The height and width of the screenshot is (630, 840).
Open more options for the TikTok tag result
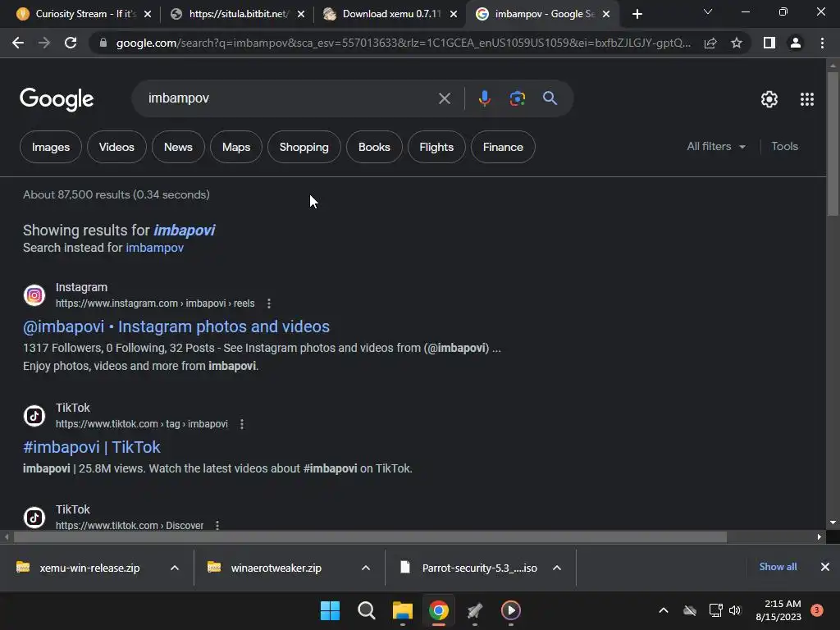242,424
